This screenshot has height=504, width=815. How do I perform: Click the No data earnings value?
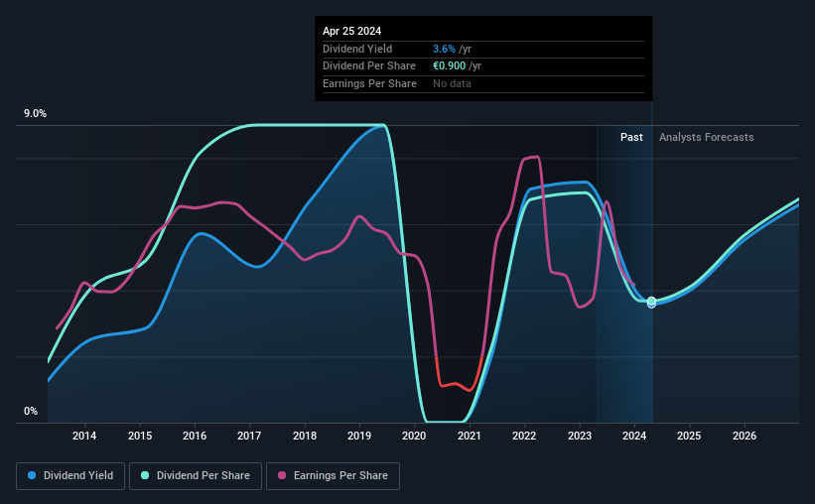point(453,83)
